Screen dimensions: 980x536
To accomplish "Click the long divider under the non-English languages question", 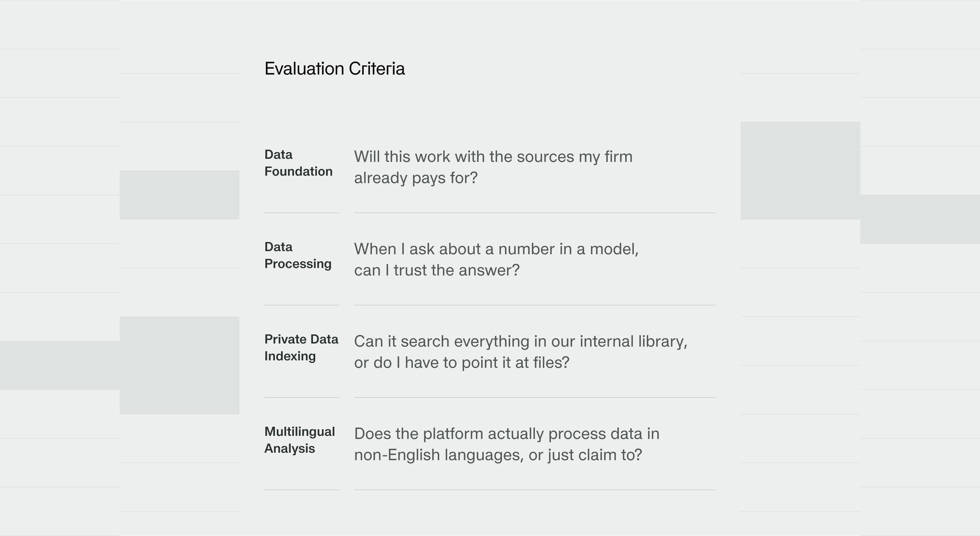I will (535, 490).
